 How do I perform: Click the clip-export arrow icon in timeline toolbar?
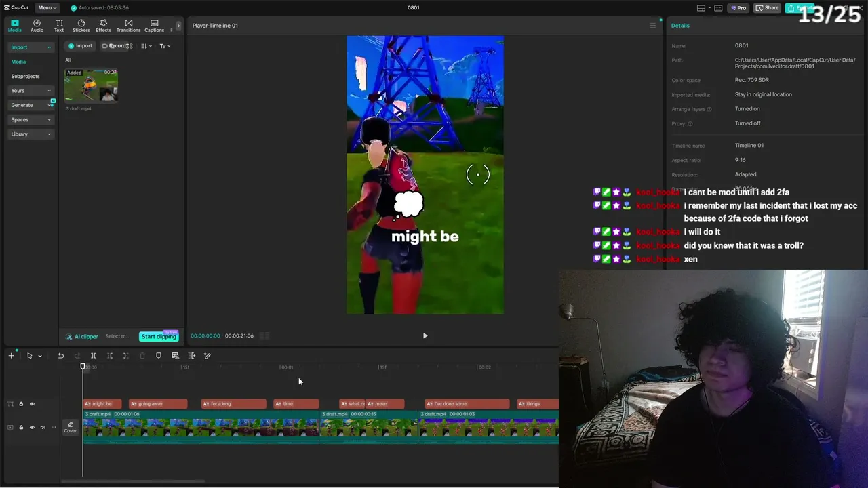click(x=191, y=355)
